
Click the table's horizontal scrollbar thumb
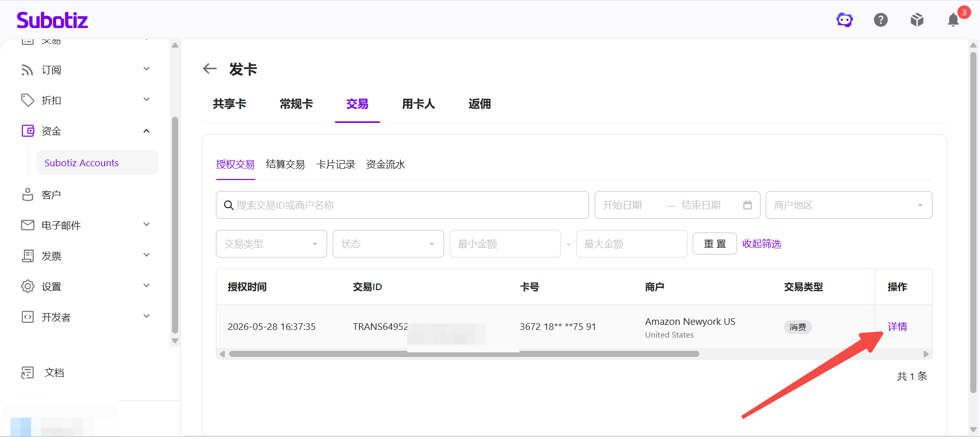tap(464, 354)
